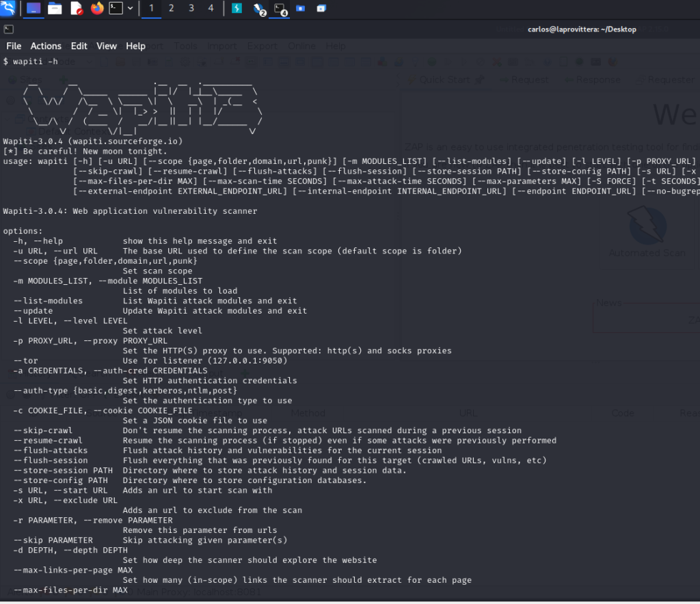The image size is (700, 604).
Task: Open the file manager from panel
Action: point(55,9)
